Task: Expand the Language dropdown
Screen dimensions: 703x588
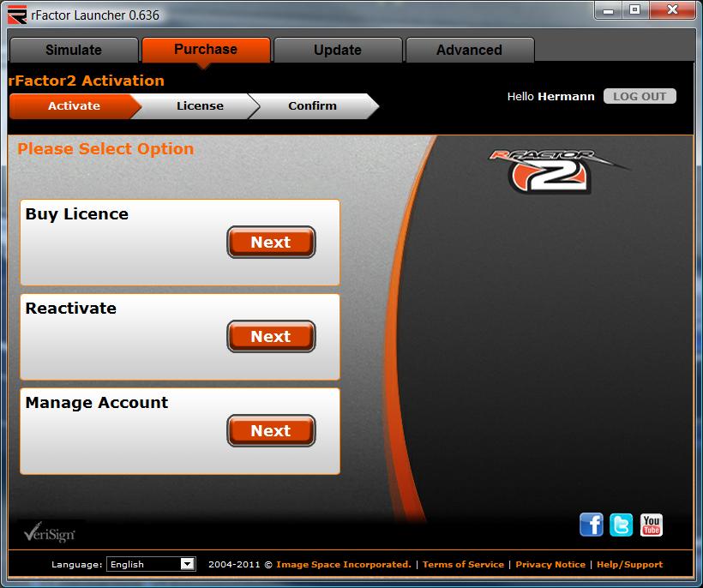Action: tap(187, 564)
